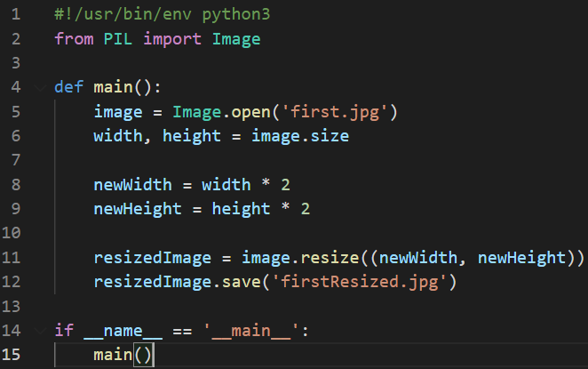The width and height of the screenshot is (588, 369).
Task: Click line number 8 in gutter
Action: tap(16, 185)
